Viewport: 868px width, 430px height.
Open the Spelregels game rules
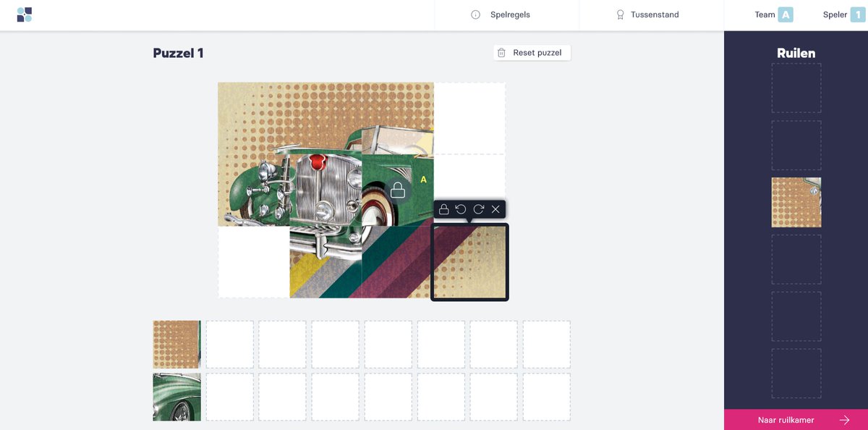pos(501,14)
